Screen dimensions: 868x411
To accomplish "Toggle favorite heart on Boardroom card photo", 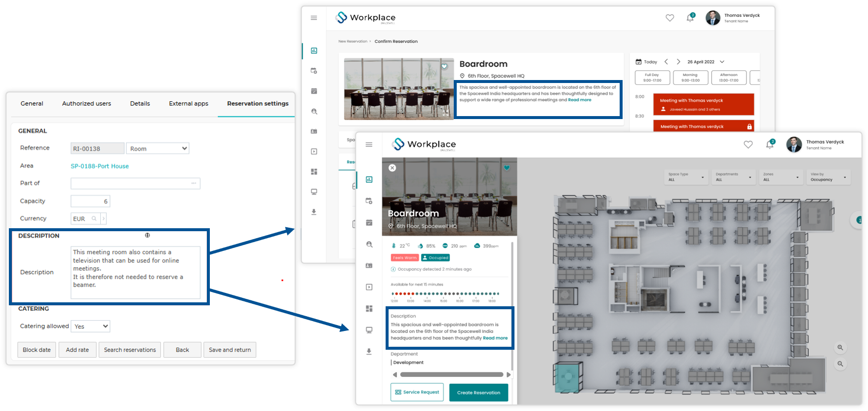I will pyautogui.click(x=444, y=66).
